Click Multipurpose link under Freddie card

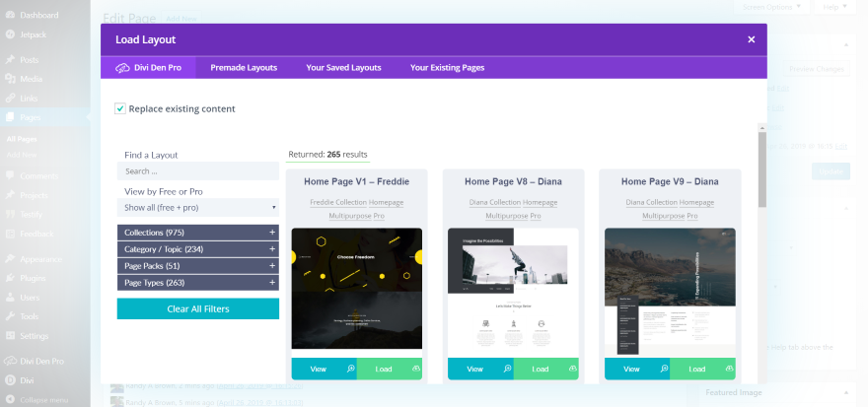click(350, 216)
